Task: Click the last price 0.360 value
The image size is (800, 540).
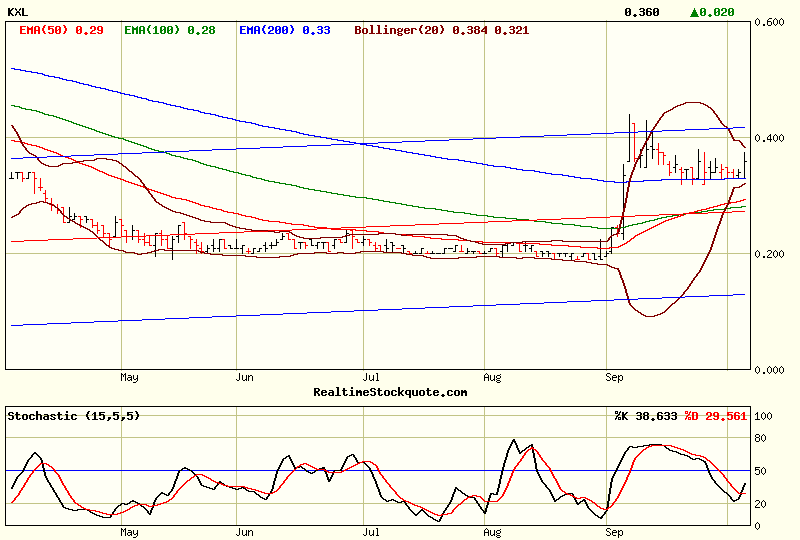Action: [x=642, y=12]
